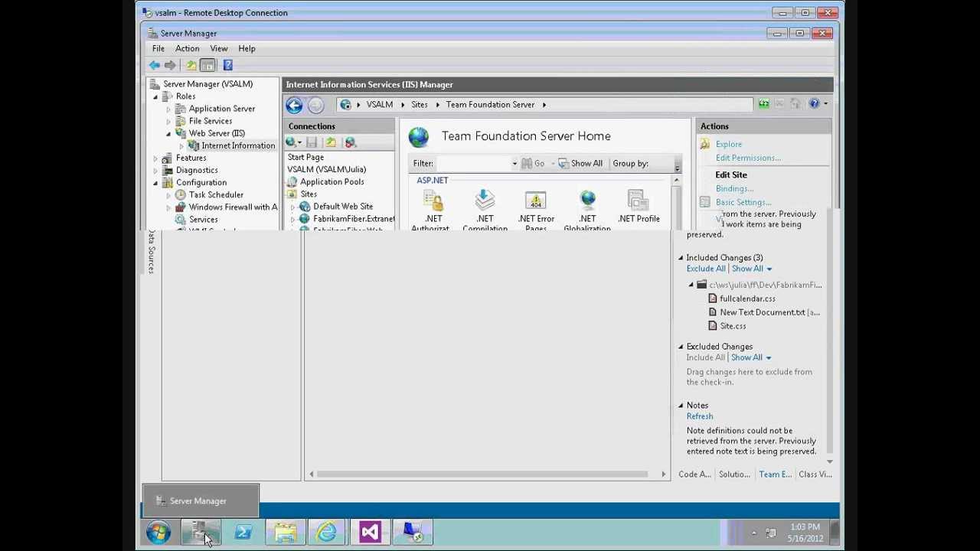
Task: Click the Exclude All link
Action: (706, 269)
